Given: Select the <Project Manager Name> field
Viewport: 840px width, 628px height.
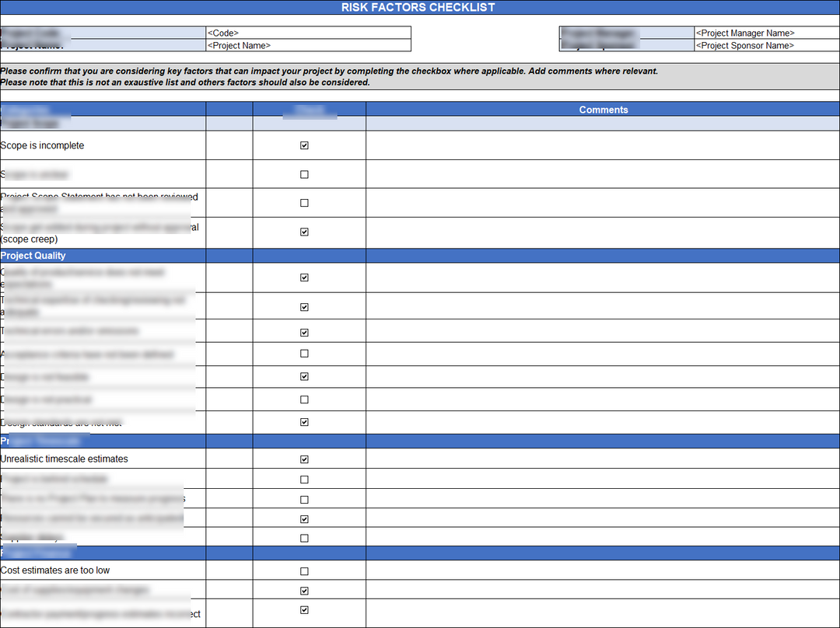Looking at the screenshot, I should pos(766,33).
